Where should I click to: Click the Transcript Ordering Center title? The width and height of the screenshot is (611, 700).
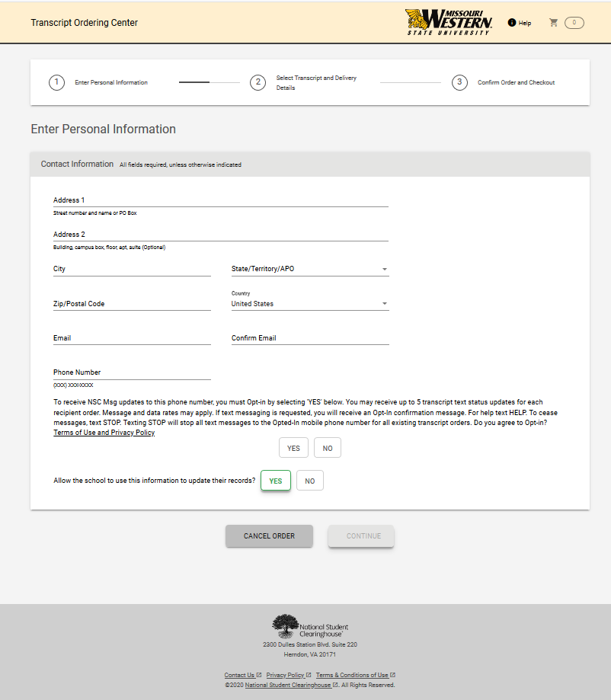tap(84, 23)
